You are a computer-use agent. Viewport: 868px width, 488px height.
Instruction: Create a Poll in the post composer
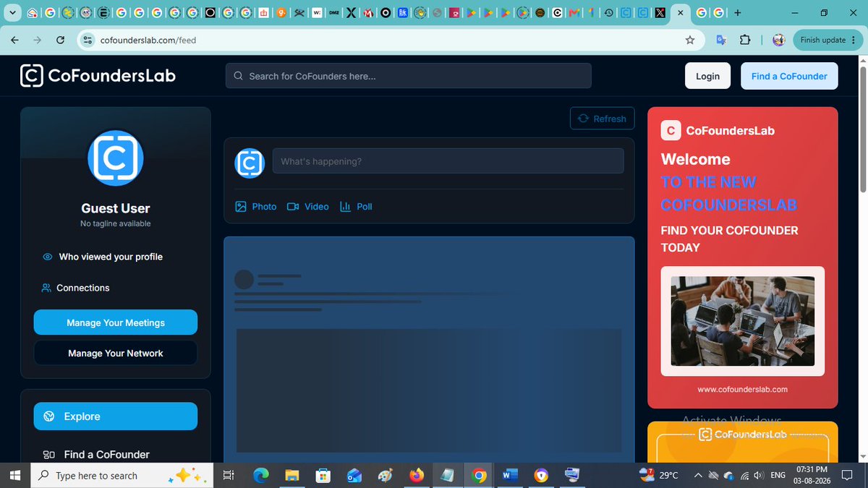pyautogui.click(x=356, y=207)
